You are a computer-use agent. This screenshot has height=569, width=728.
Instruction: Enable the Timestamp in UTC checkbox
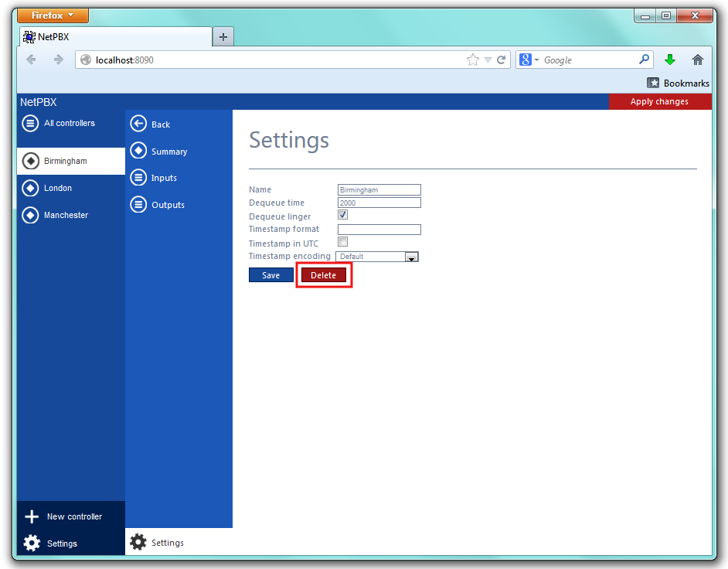click(x=343, y=242)
